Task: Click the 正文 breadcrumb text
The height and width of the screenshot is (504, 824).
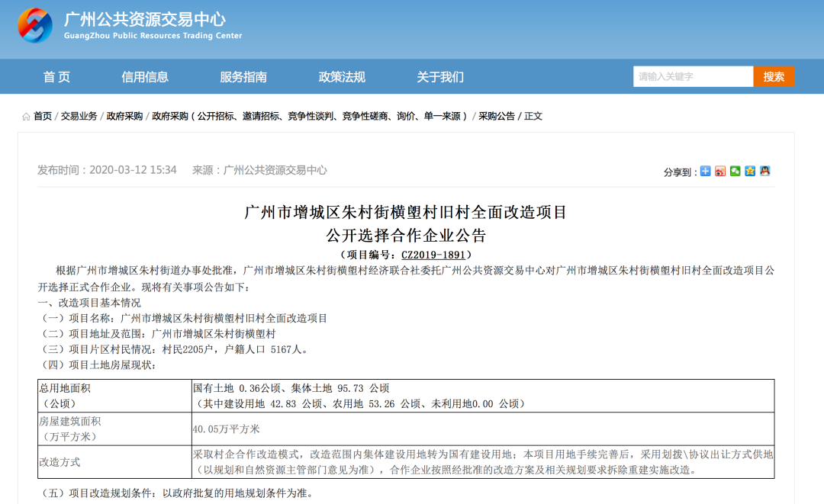Action: pos(533,116)
